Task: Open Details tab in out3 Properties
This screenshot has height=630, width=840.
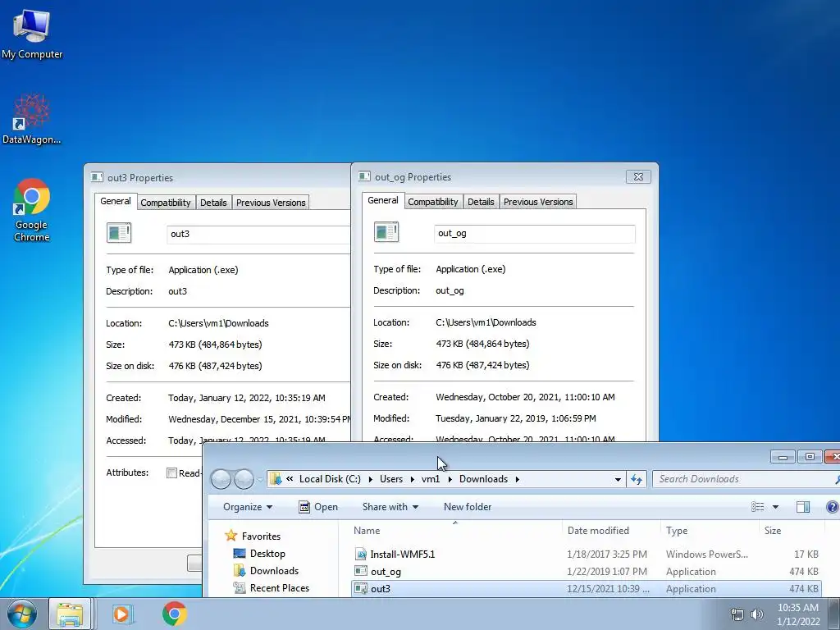Action: point(213,203)
